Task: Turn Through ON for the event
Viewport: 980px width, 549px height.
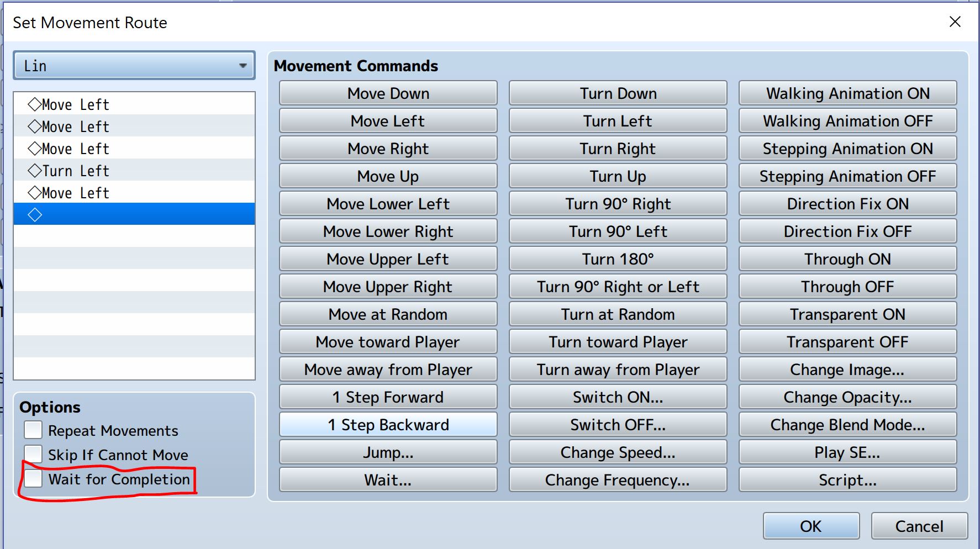Action: [x=847, y=259]
